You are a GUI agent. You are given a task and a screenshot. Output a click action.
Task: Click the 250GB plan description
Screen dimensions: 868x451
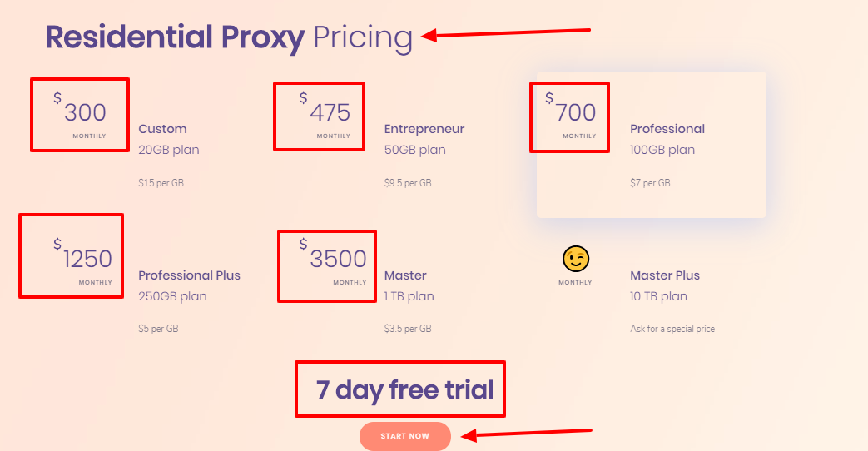tap(172, 296)
